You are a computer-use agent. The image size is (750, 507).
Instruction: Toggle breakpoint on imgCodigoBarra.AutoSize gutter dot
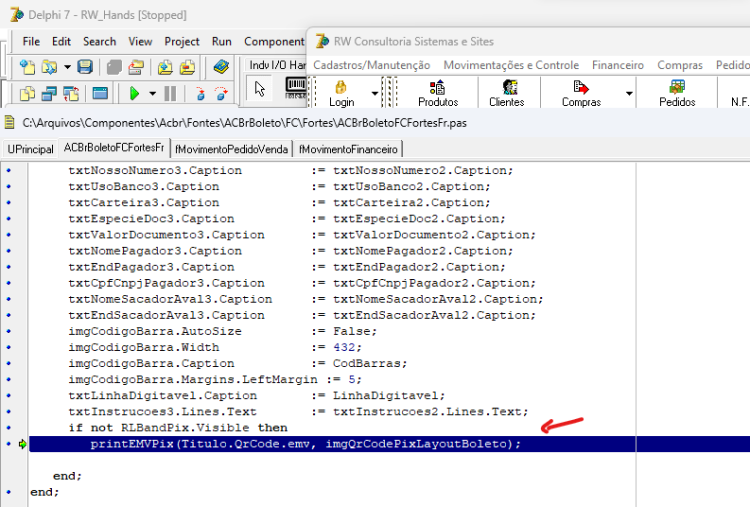(x=9, y=331)
